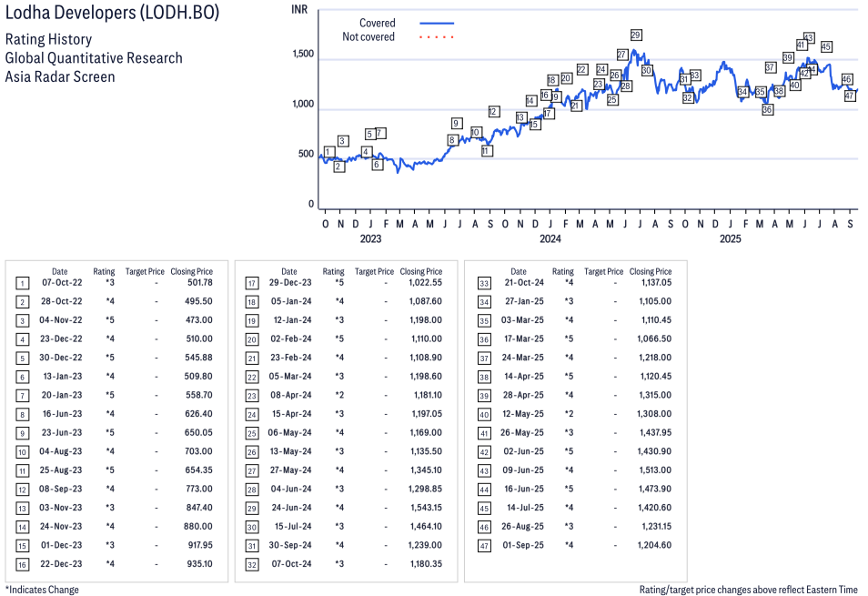Click the Rating History heading

(x=49, y=40)
